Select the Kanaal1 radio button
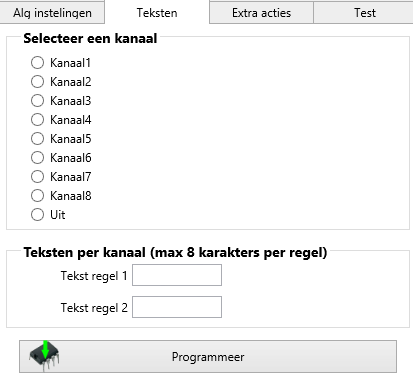The height and width of the screenshot is (376, 413). 37,62
